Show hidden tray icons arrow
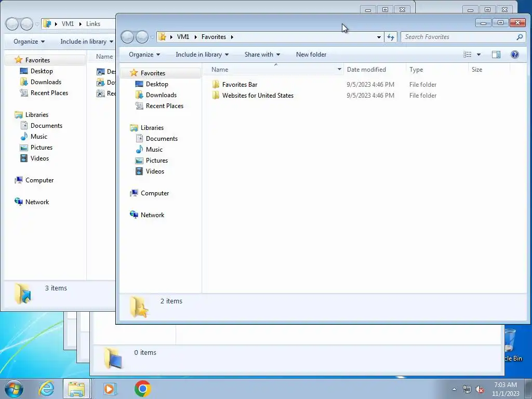 point(454,390)
